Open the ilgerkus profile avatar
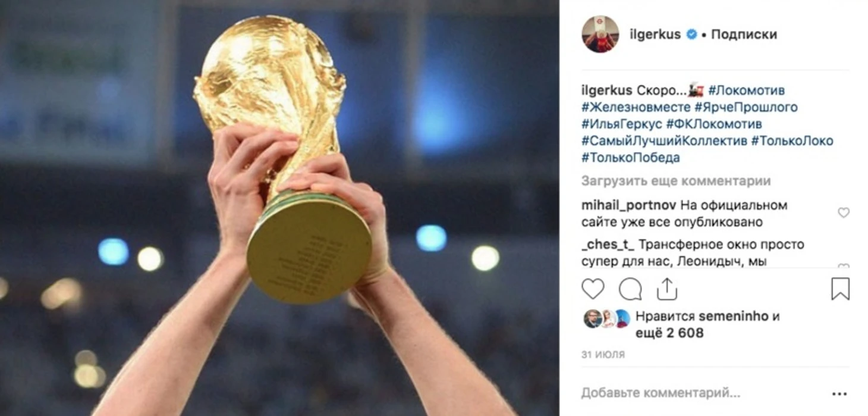 [600, 34]
